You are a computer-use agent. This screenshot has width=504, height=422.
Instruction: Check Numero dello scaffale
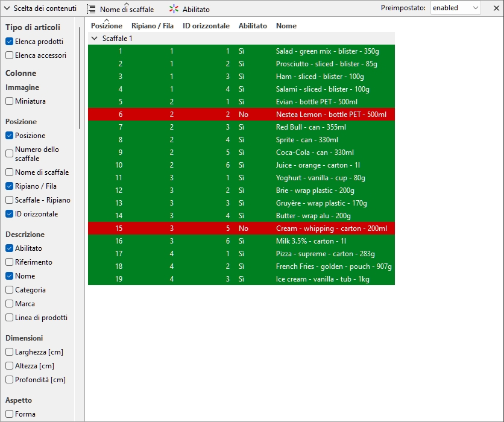pyautogui.click(x=9, y=154)
